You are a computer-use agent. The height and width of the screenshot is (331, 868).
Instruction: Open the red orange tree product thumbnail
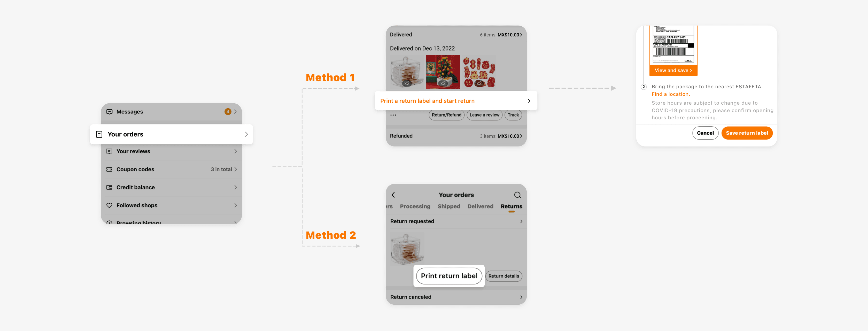tap(443, 72)
